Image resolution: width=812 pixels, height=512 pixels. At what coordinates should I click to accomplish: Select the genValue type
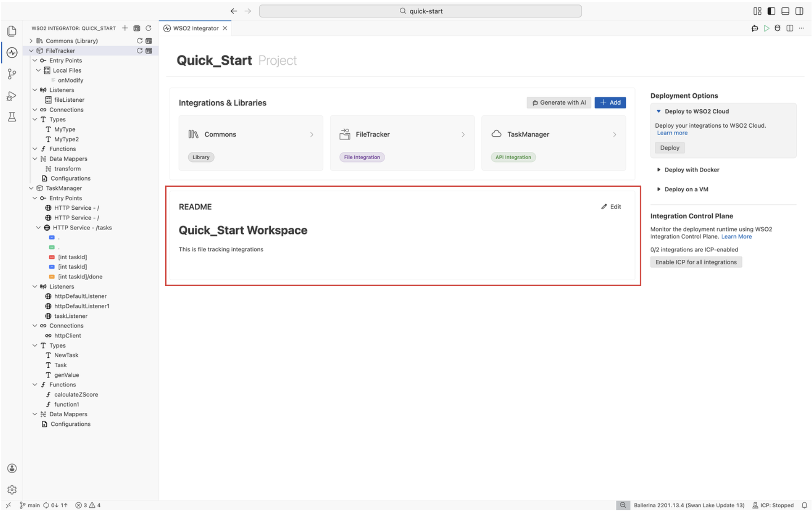66,375
